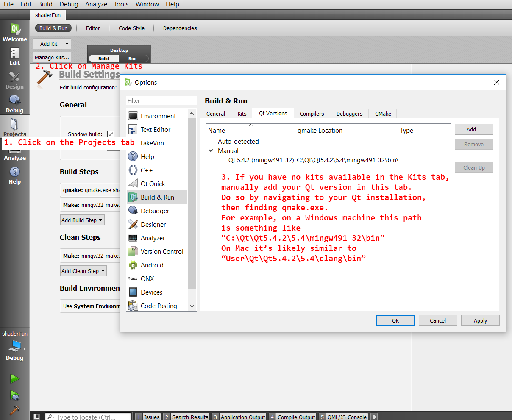
Task: Open Designer options category
Action: (157, 225)
